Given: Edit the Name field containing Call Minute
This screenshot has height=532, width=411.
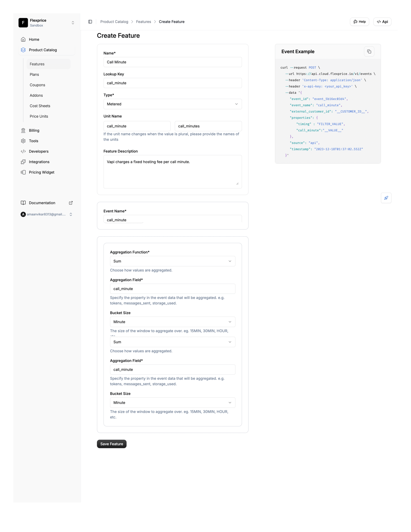Looking at the screenshot, I should click(x=172, y=62).
